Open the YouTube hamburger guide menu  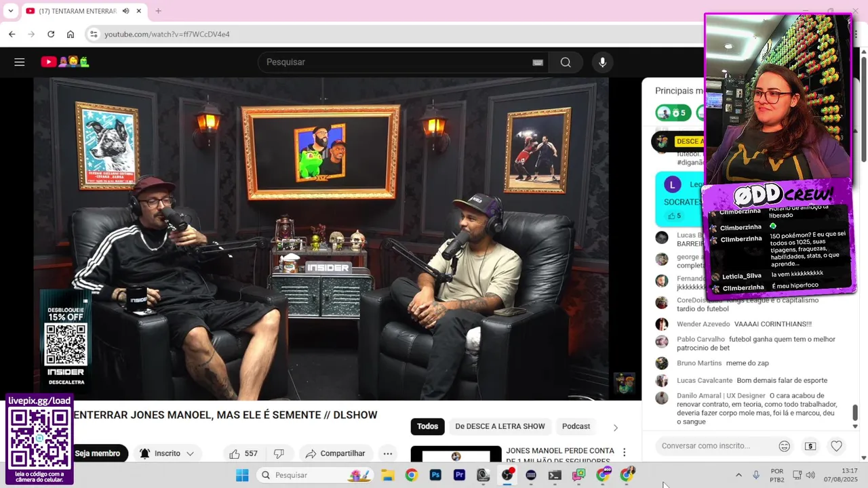(x=20, y=62)
